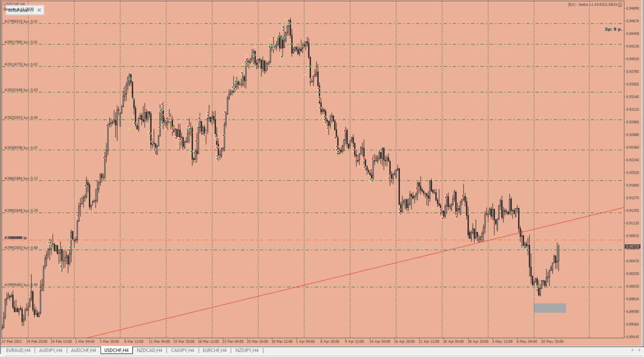The image size is (644, 357).
Task: Select order line #28902648 buy 0.29
Action: [x=21, y=211]
